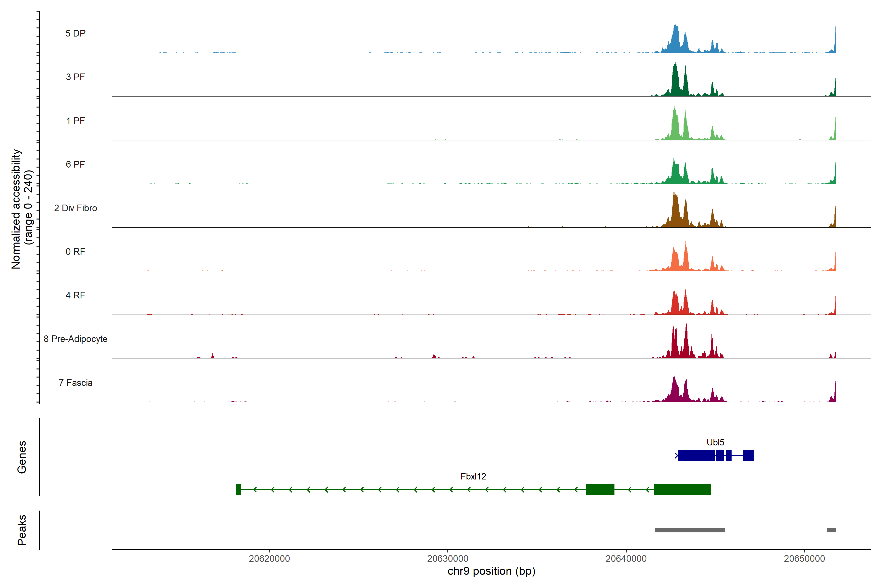
Task: Click the chr9 position axis title
Action: (491, 571)
